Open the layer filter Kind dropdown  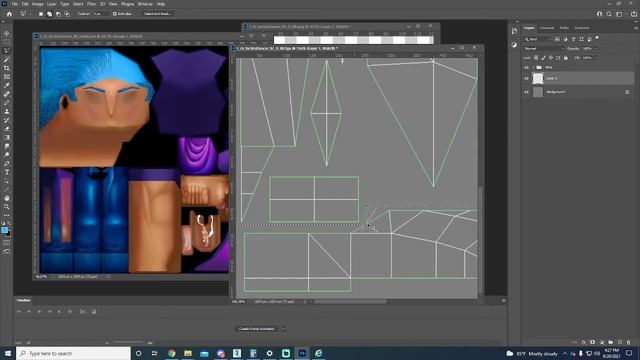click(538, 39)
